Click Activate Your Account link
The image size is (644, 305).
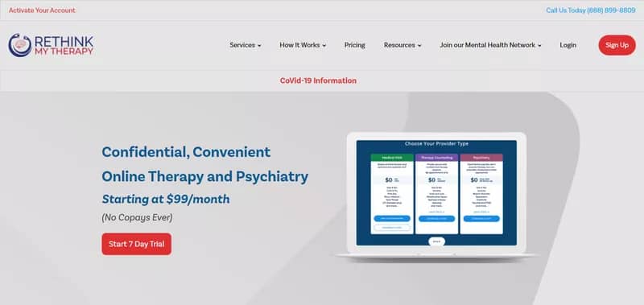tap(43, 10)
